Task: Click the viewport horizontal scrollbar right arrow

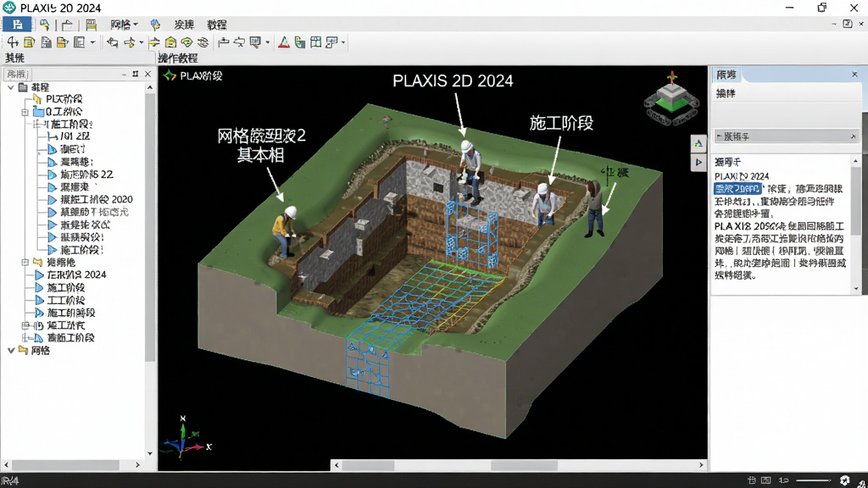Action: tap(701, 465)
